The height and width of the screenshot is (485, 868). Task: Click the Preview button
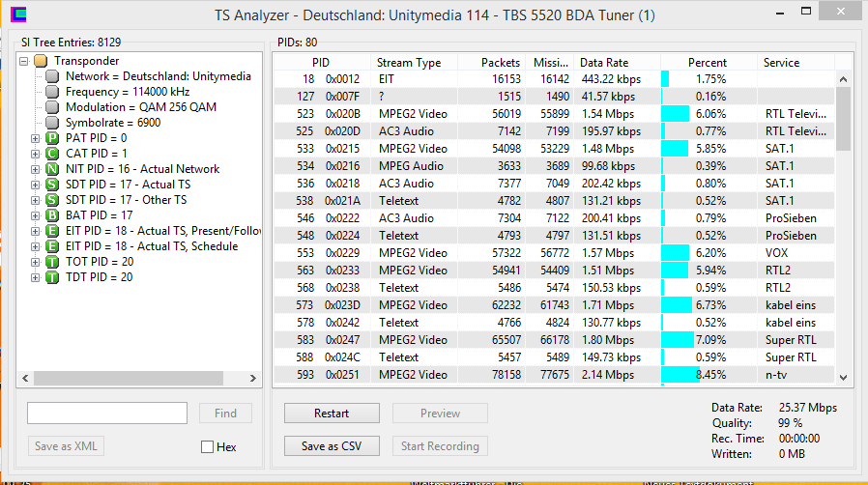tap(440, 414)
